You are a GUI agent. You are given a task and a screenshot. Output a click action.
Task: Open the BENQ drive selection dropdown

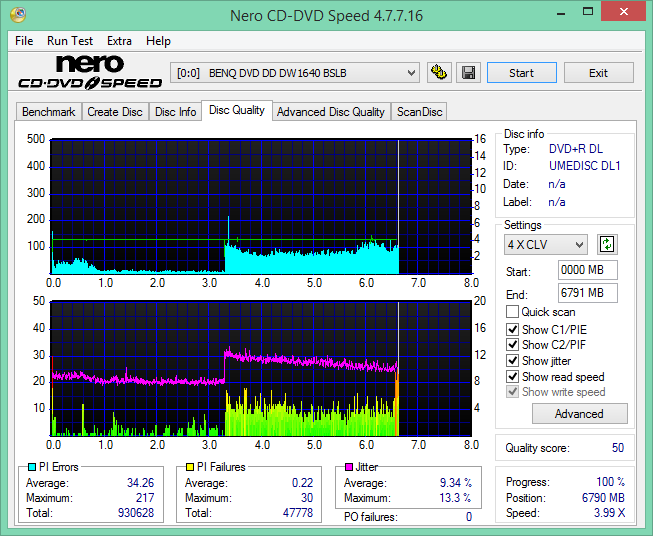coord(295,73)
